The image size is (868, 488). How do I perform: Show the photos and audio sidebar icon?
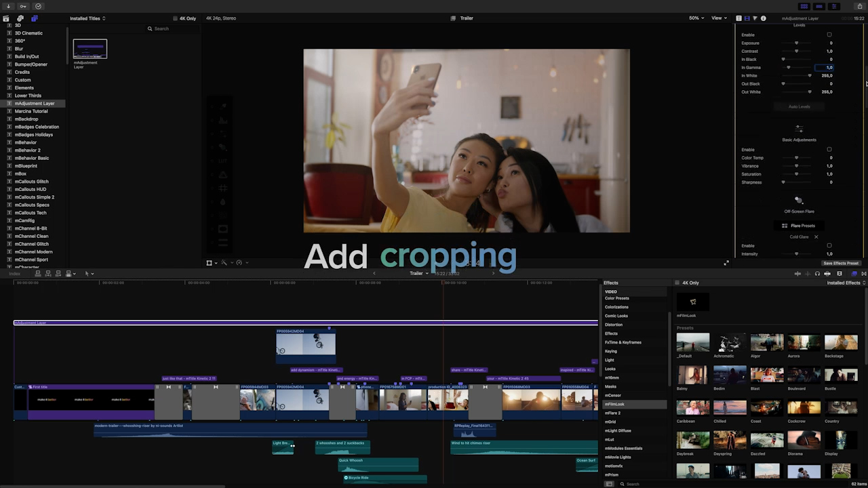click(x=21, y=18)
